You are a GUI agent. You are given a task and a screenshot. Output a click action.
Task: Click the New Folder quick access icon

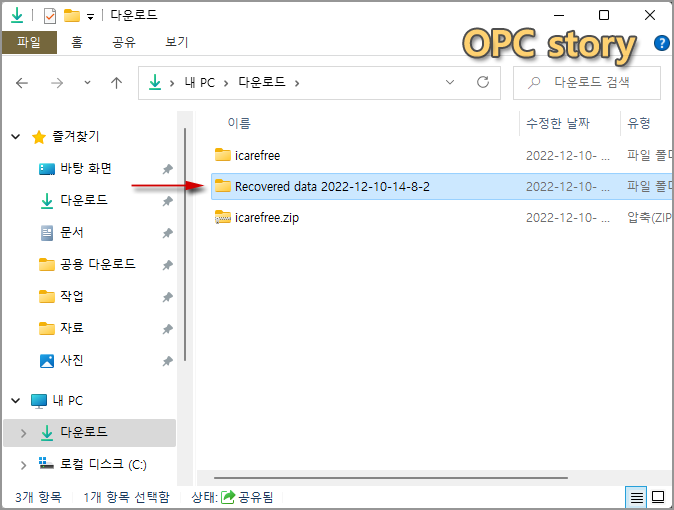72,16
